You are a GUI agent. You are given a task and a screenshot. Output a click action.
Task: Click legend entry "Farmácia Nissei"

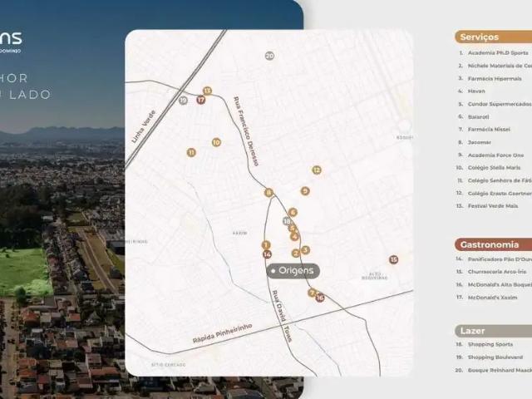[x=489, y=130]
